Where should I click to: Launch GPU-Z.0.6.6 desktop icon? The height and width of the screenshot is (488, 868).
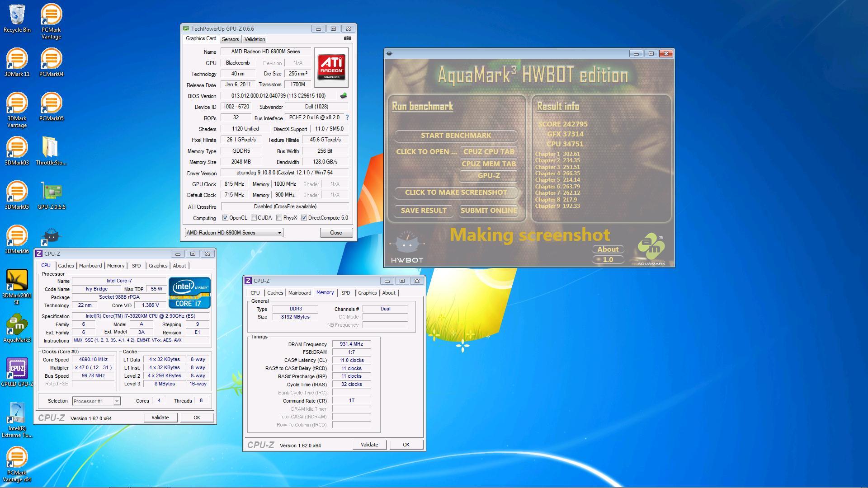(51, 195)
